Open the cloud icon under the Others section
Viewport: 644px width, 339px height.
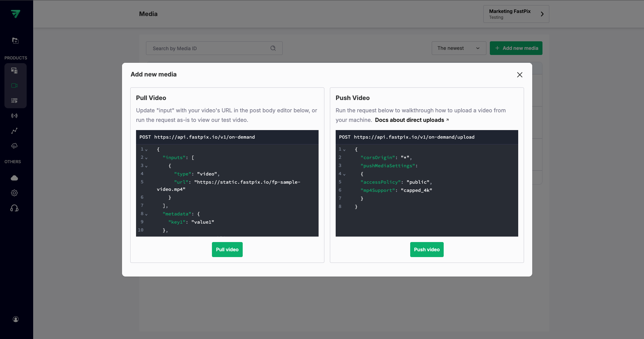14,178
